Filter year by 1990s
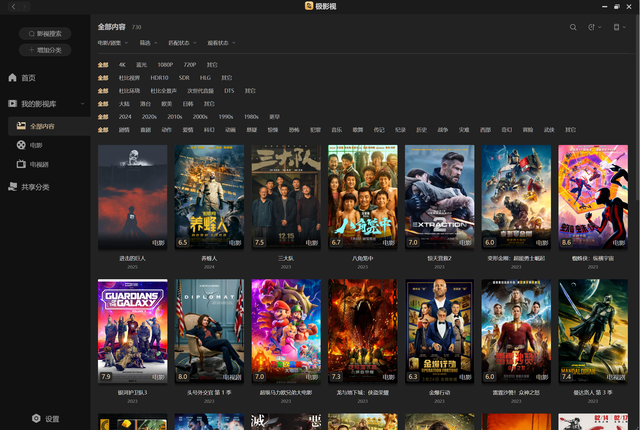Image resolution: width=640 pixels, height=430 pixels. pos(226,117)
